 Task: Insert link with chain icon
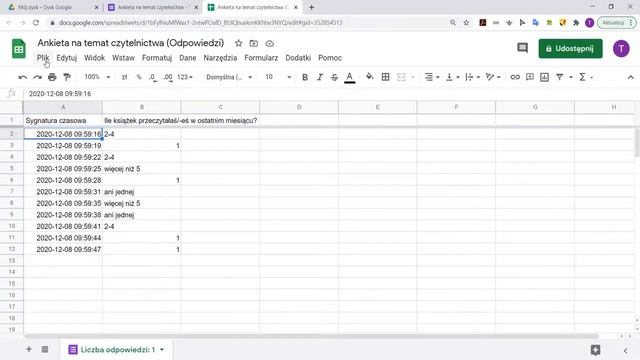515,77
